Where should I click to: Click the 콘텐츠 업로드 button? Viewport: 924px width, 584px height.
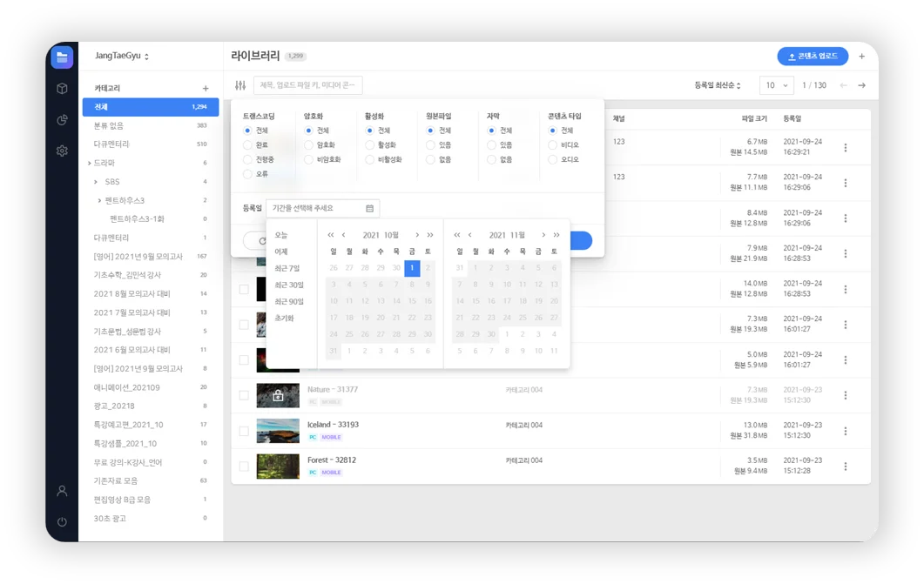(813, 56)
